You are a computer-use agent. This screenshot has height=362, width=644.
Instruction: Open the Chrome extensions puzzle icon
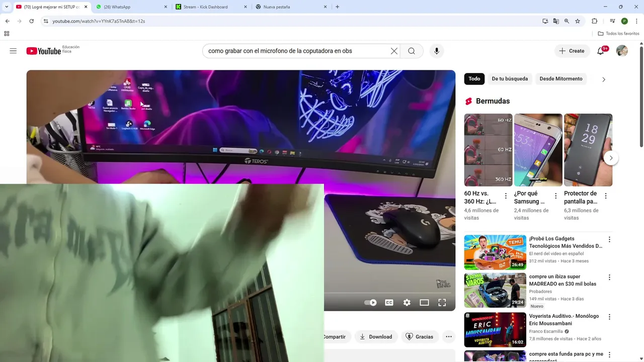[x=594, y=21]
